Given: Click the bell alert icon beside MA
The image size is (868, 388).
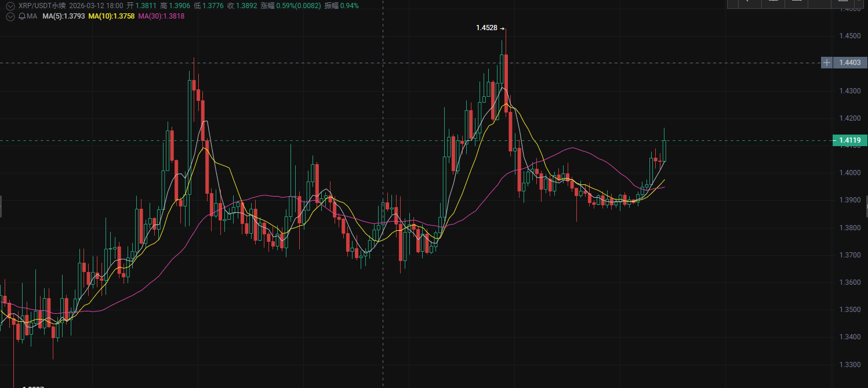Looking at the screenshot, I should coord(22,16).
